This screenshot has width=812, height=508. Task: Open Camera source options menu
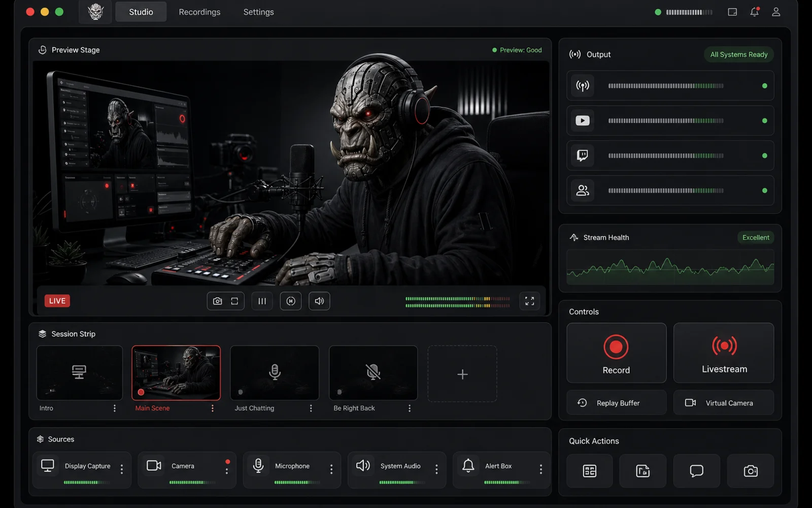click(x=227, y=470)
